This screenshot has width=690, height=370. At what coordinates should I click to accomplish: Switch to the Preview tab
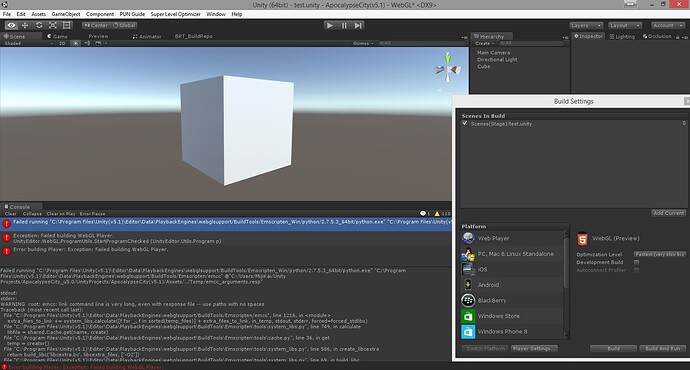[x=98, y=37]
